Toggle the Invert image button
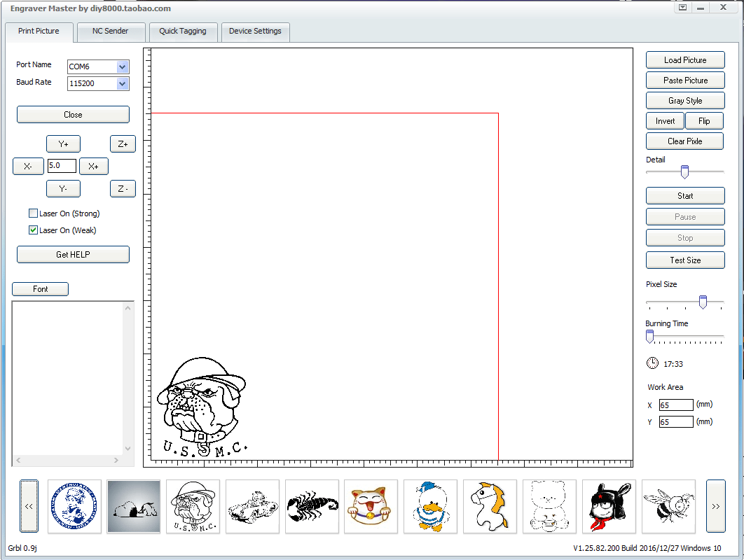744x560 pixels. click(665, 121)
